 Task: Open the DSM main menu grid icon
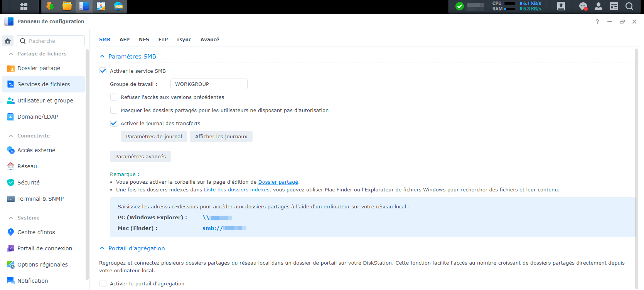[24, 7]
